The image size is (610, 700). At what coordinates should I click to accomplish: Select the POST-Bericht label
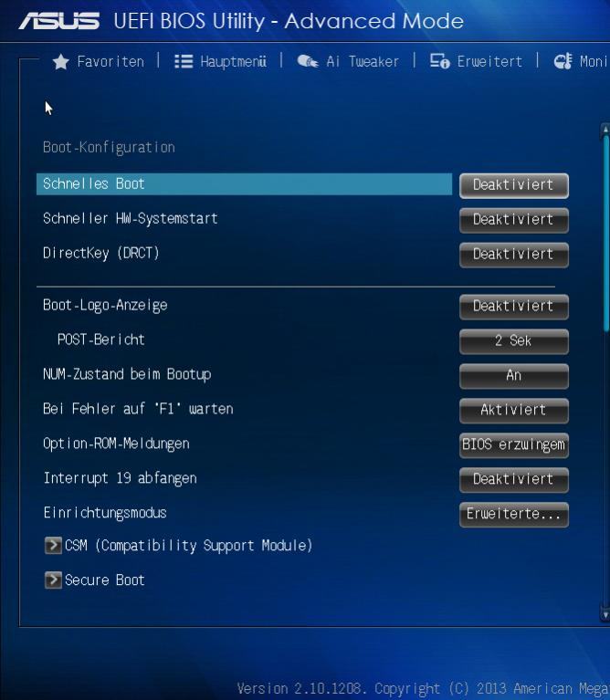click(101, 340)
